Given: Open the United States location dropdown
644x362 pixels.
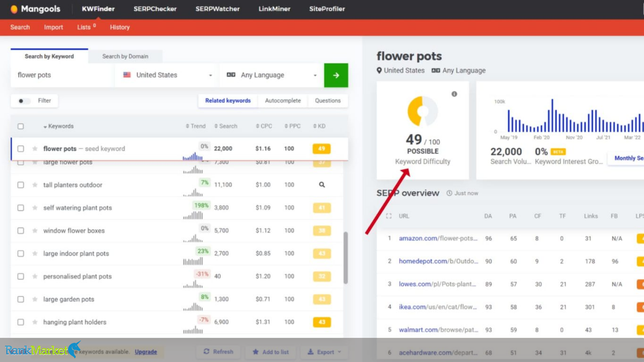Looking at the screenshot, I should click(x=167, y=75).
